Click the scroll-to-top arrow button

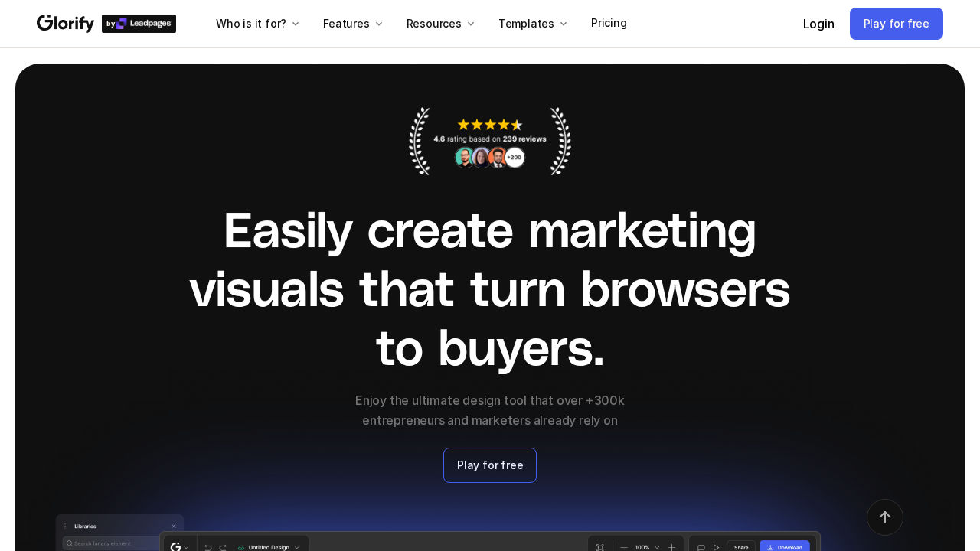click(x=884, y=517)
